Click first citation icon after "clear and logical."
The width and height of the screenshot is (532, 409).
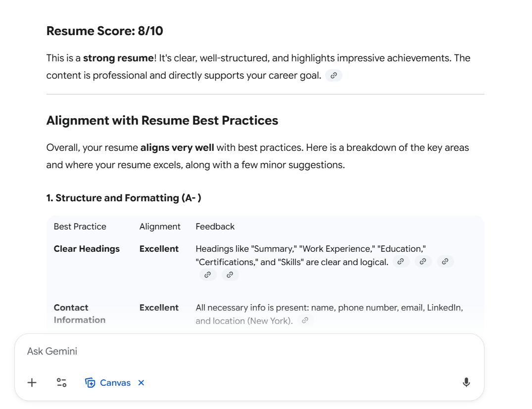tap(401, 262)
